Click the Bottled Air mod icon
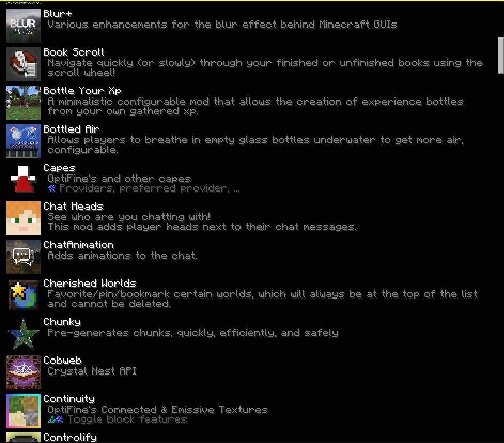This screenshot has height=443, width=504. (x=24, y=141)
